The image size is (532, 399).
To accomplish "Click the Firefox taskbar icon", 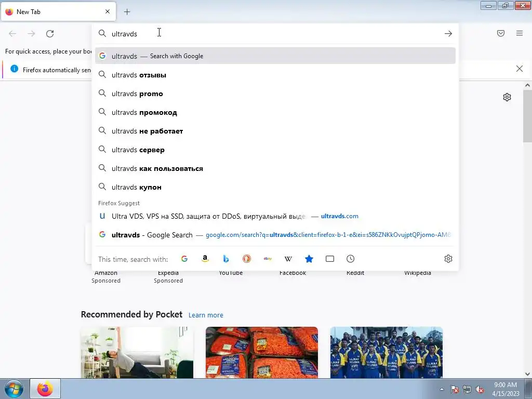I will tap(45, 389).
